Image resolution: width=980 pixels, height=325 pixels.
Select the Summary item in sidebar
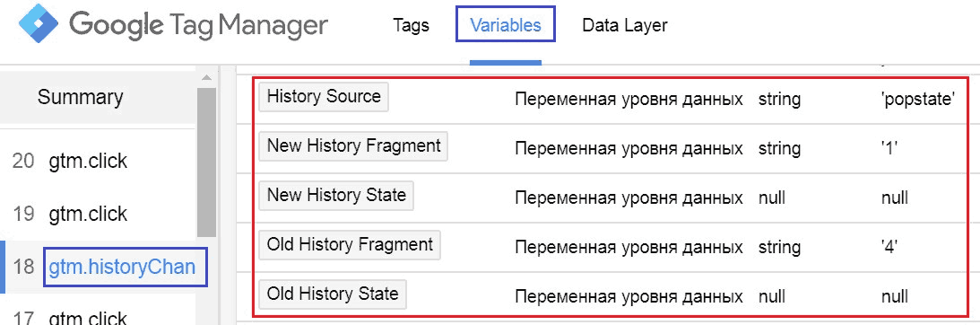click(x=80, y=97)
